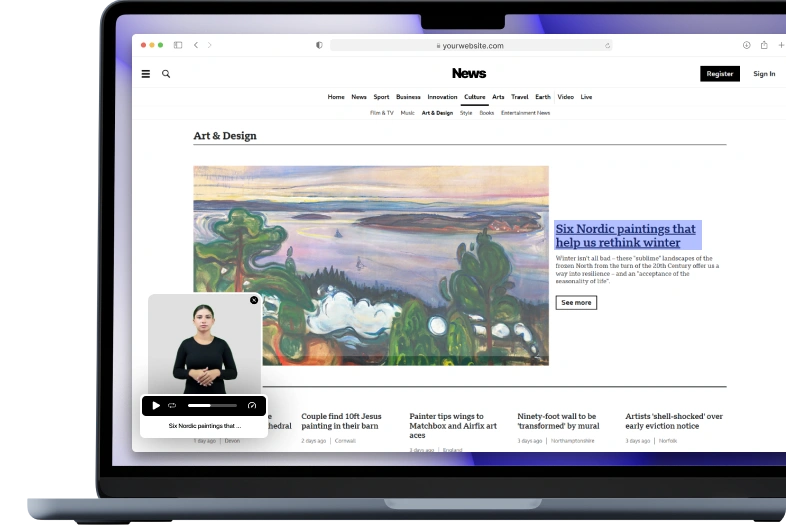Click the search magnifier icon
The width and height of the screenshot is (786, 526).
coord(166,74)
